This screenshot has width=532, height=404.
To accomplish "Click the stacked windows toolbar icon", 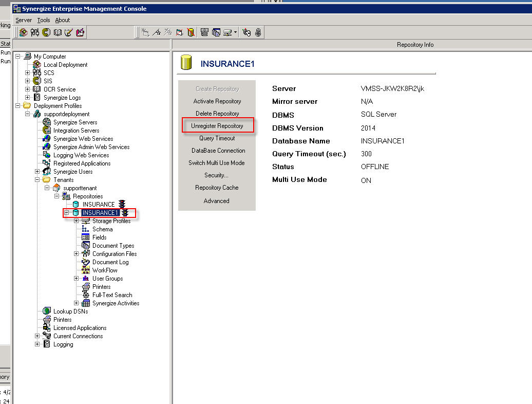I will (216, 32).
